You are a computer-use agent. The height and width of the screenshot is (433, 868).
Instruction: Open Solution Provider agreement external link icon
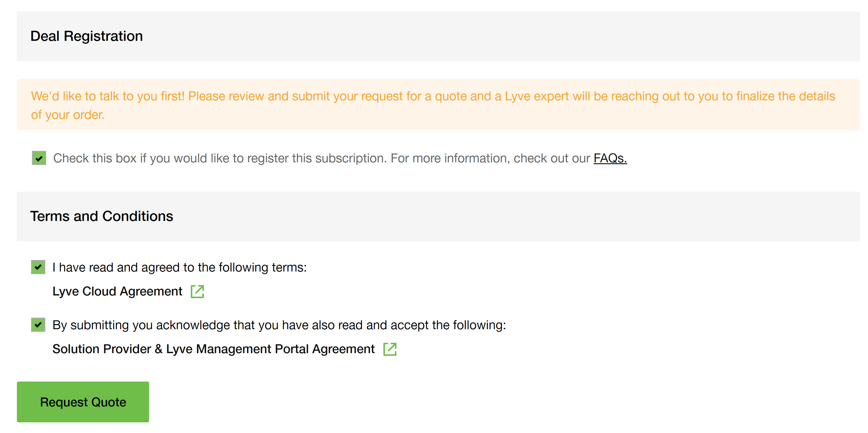click(x=390, y=349)
